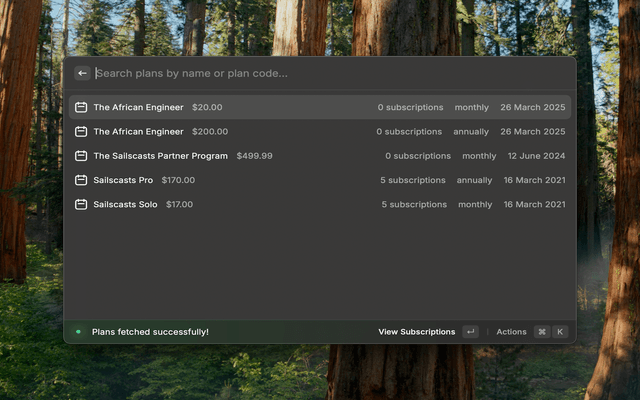Click calendar icon for $200.00 African Engineer plan
640x400 pixels.
point(81,131)
